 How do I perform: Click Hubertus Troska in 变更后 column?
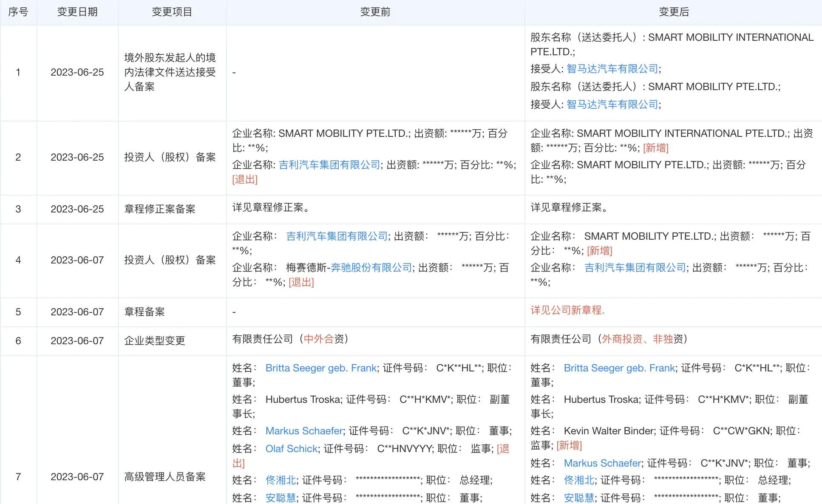click(x=602, y=399)
